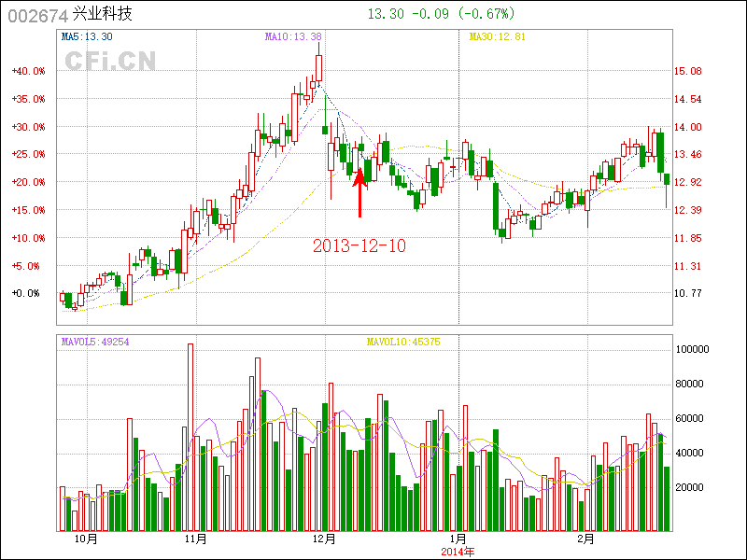The height and width of the screenshot is (560, 747).
Task: Select the 2013-12-10 date annotation
Action: pos(359,246)
